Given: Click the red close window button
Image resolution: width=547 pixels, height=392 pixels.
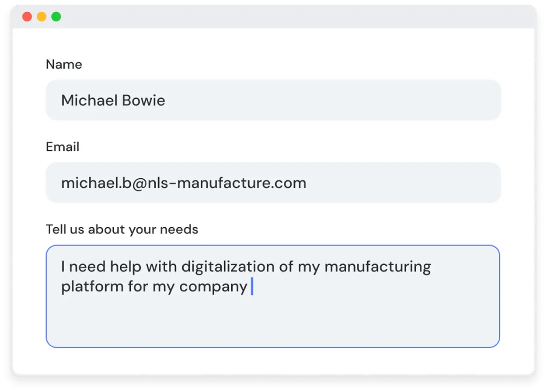Looking at the screenshot, I should 27,17.
